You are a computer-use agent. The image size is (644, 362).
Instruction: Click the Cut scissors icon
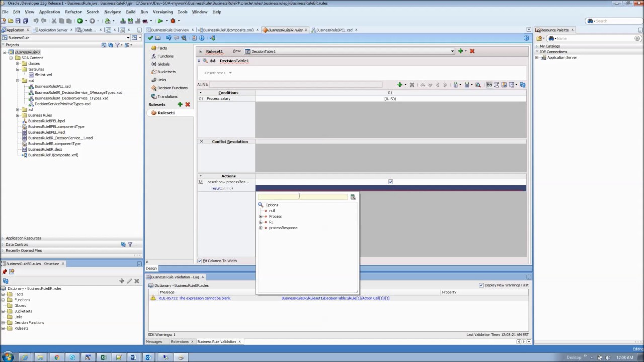[54, 21]
